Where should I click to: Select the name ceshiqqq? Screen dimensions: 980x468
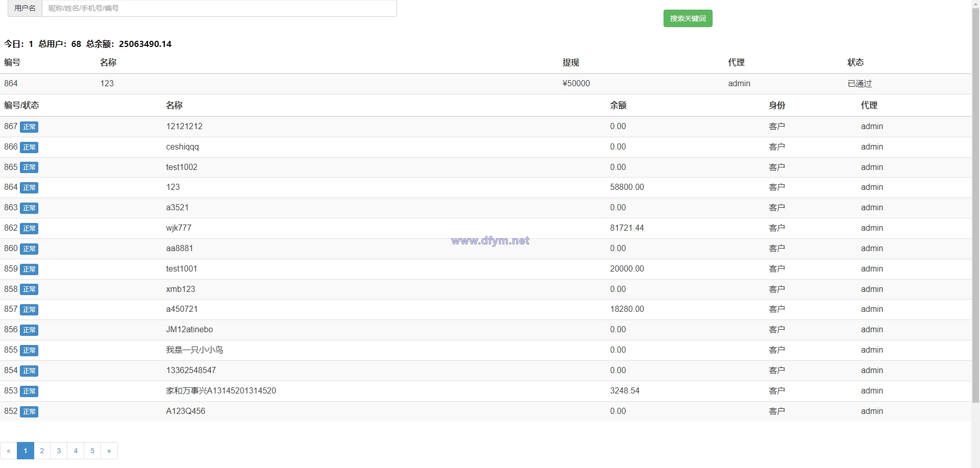point(182,147)
